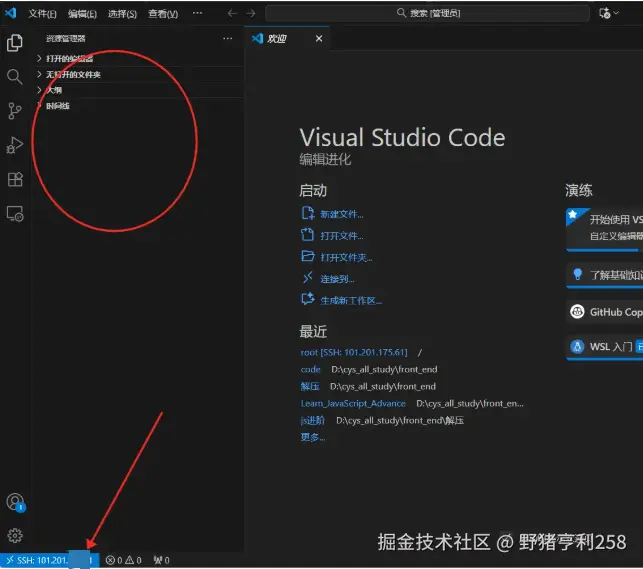Click the WSL 入门 penguin icon
643x569 pixels.
tap(577, 347)
